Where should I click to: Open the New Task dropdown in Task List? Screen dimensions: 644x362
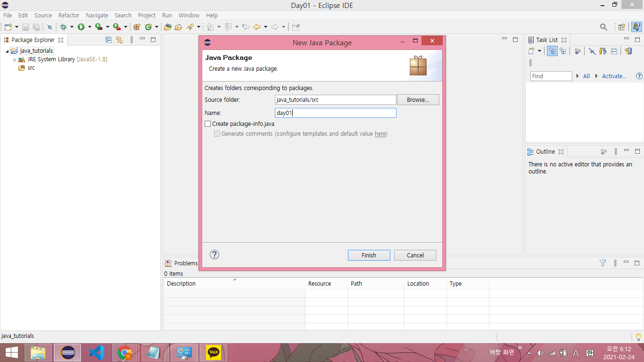539,51
